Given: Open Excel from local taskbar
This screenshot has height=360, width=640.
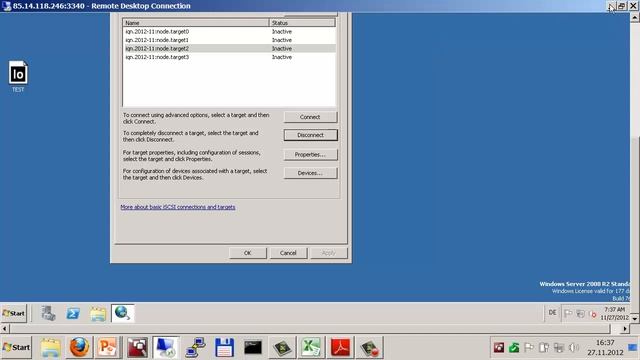Looking at the screenshot, I should pos(311,348).
